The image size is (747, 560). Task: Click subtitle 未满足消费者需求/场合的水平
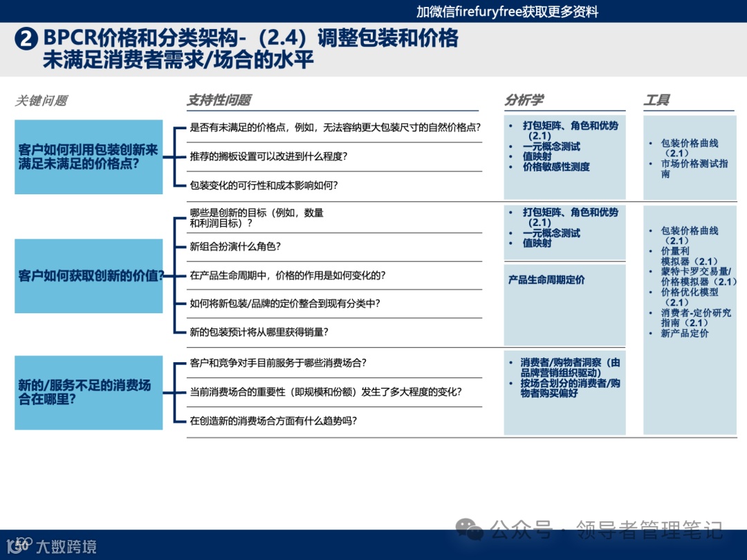coord(178,60)
